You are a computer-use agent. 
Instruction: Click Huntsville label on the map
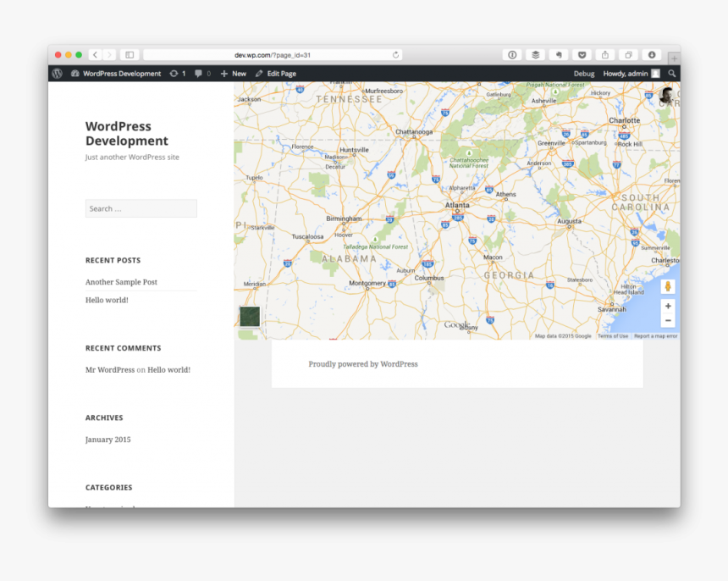coord(354,150)
